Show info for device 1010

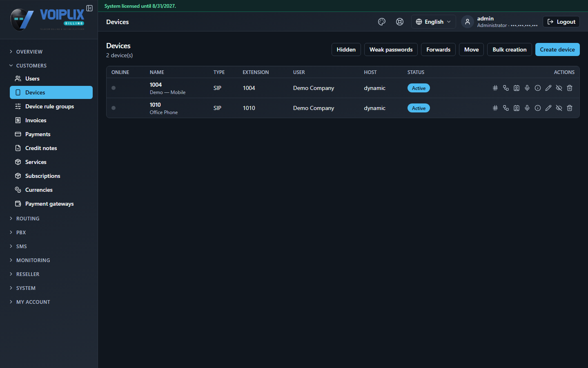click(538, 108)
